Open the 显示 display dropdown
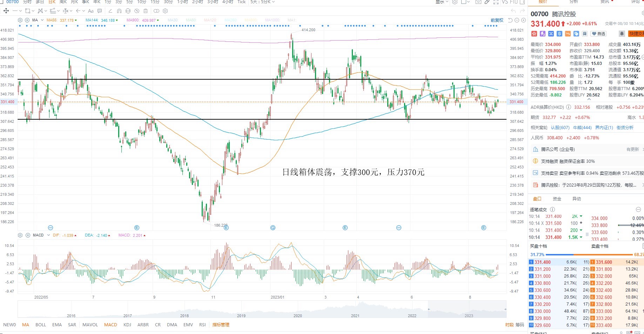This screenshot has height=334, width=644. coord(442,2)
